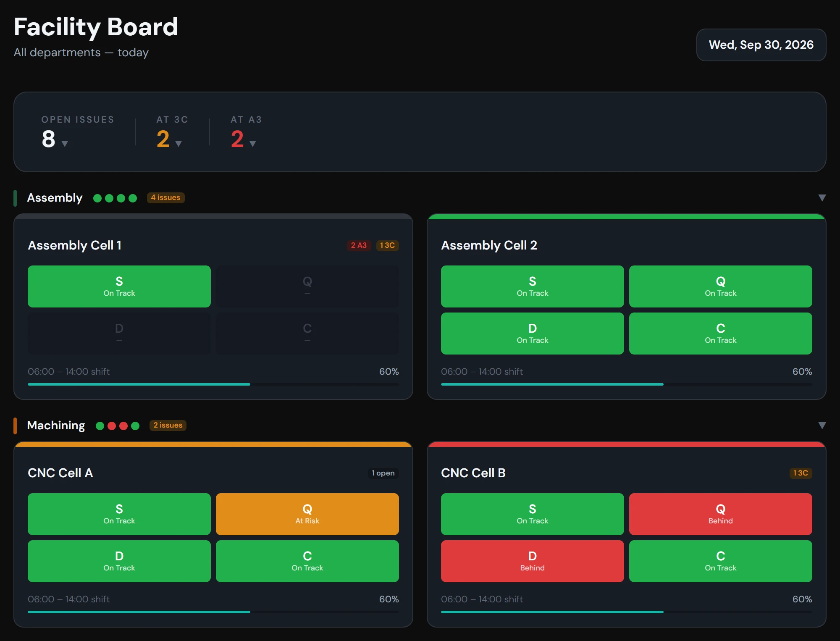Expand the Open Issues count arrow
Image resolution: width=840 pixels, height=641 pixels.
click(65, 144)
